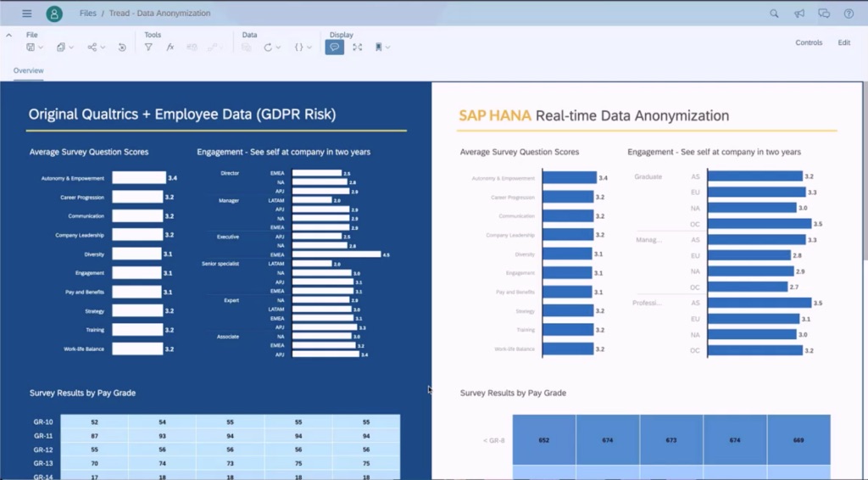Click the Files breadcrumb link
Viewport: 868px width, 480px height.
pyautogui.click(x=87, y=14)
